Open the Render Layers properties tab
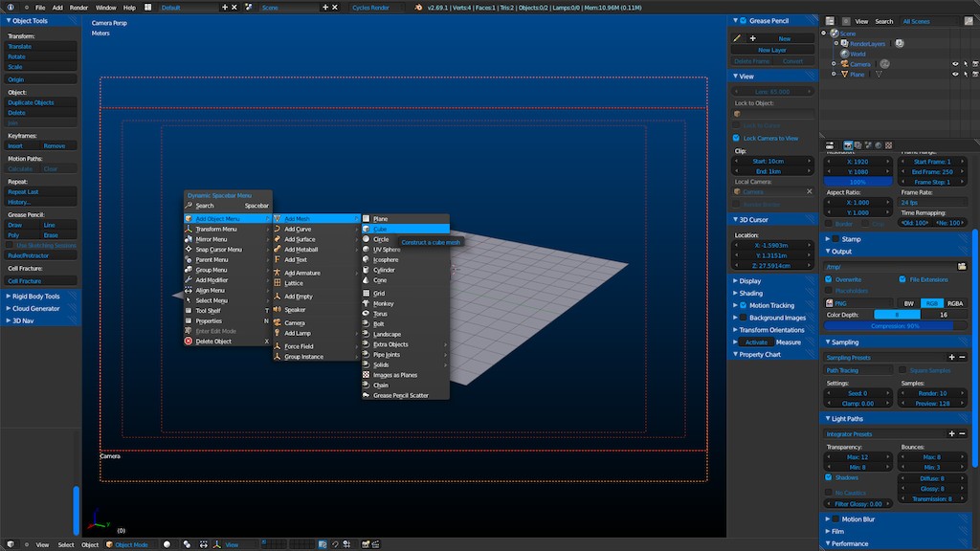The width and height of the screenshot is (980, 551). coord(858,146)
